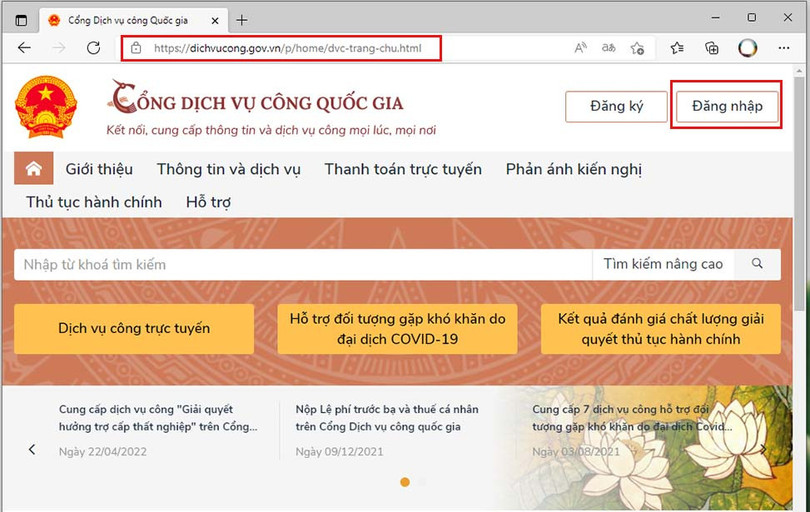
Task: Open Giới thiệu menu item
Action: 99,169
